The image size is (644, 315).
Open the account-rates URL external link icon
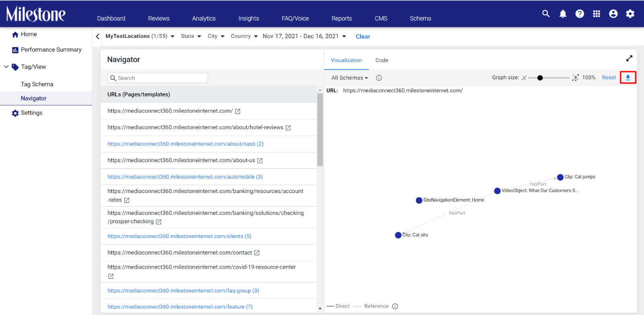127,200
